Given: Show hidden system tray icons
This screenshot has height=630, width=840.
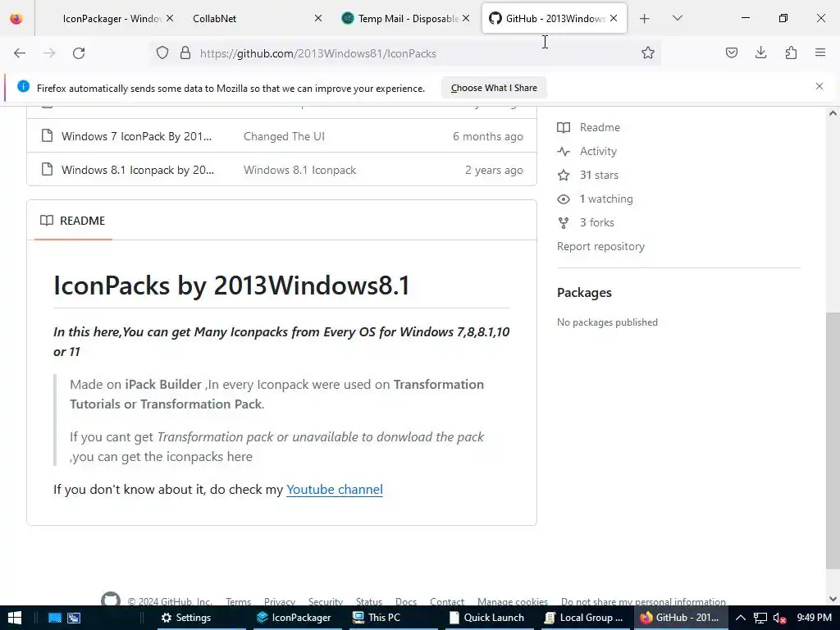Looking at the screenshot, I should [741, 618].
